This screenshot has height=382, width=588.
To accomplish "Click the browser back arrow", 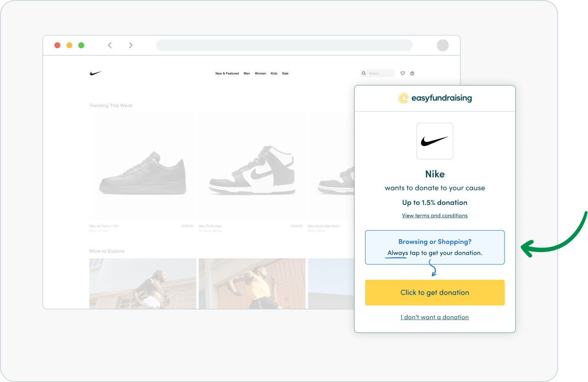I will pyautogui.click(x=110, y=45).
